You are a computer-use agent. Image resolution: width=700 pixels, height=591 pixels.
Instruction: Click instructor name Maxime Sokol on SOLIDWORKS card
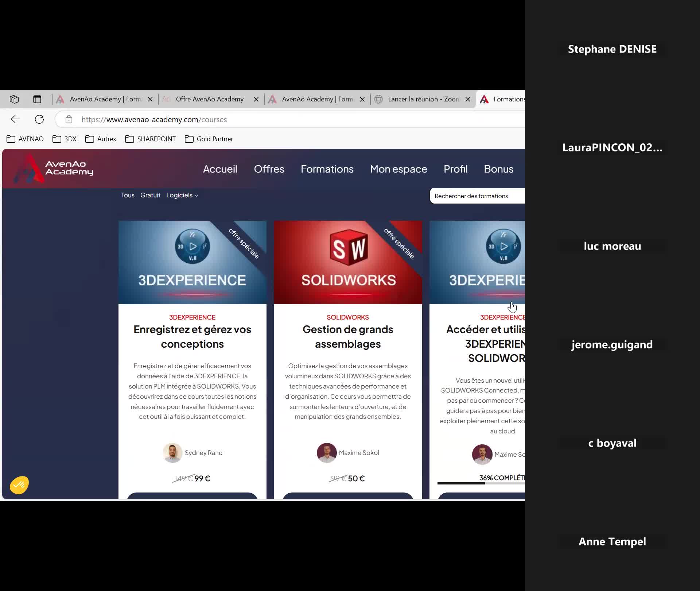(359, 453)
